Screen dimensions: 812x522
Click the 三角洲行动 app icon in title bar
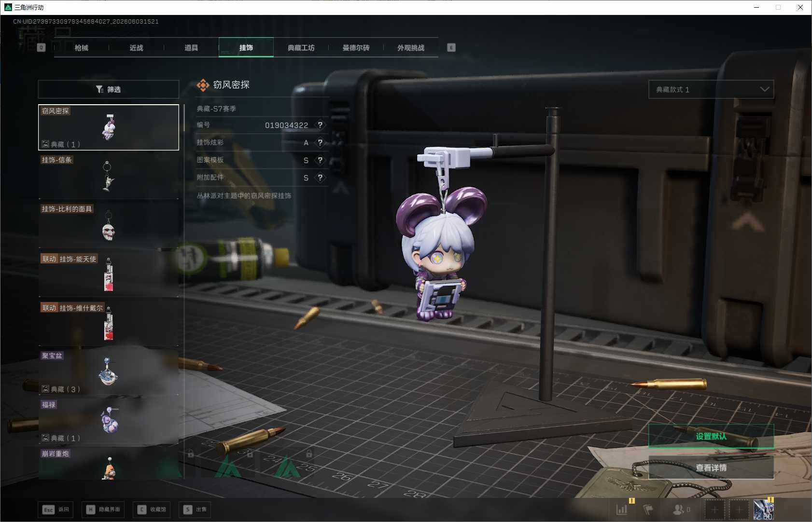point(8,7)
